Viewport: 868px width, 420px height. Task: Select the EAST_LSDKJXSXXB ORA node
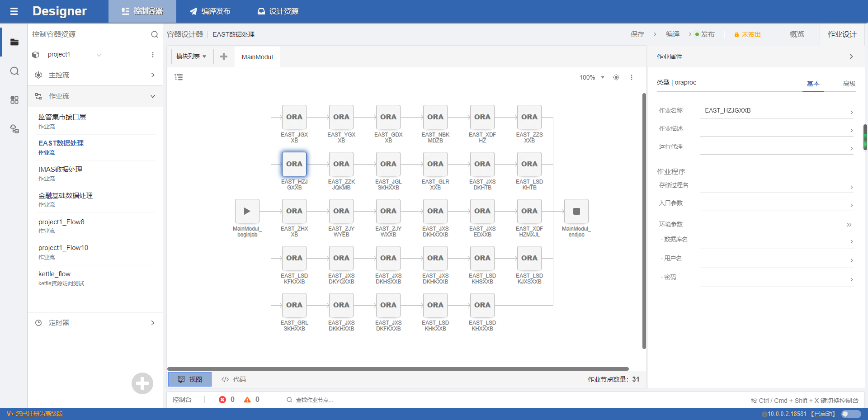pyautogui.click(x=529, y=258)
